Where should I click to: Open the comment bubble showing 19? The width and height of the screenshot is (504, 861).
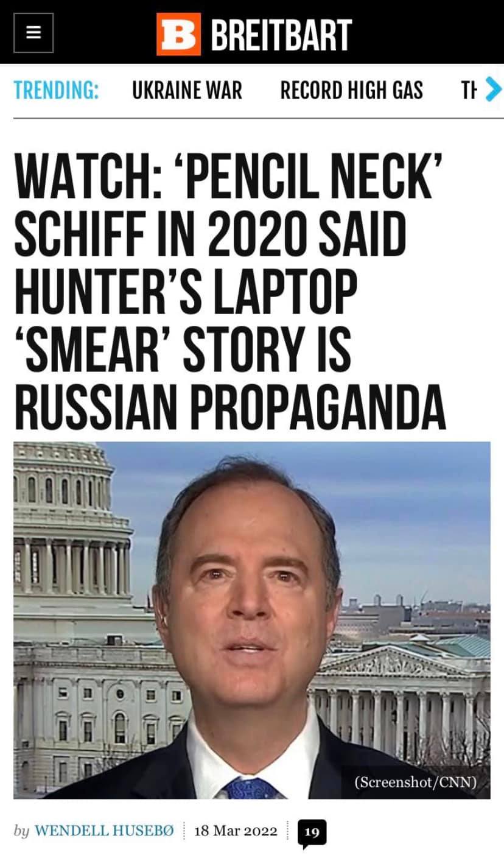pyautogui.click(x=312, y=833)
